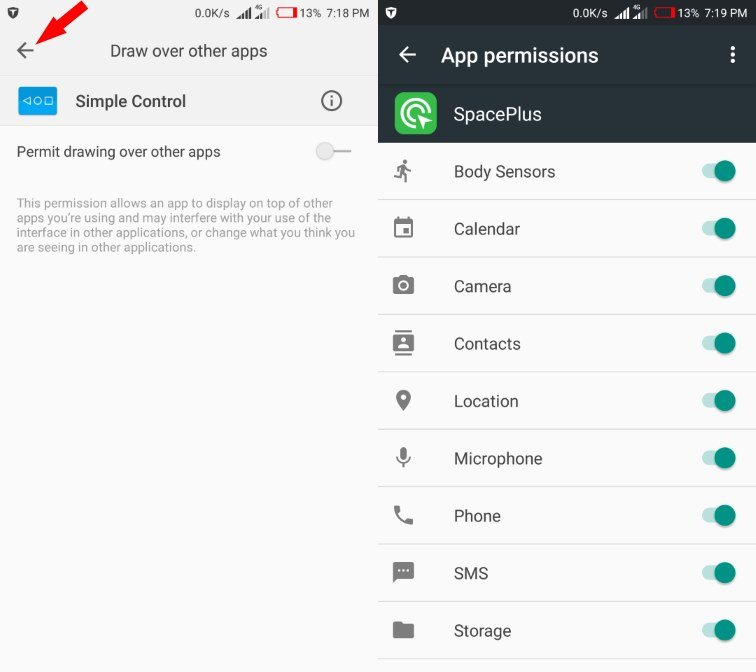Viewport: 756px width, 672px height.
Task: Select the Location permission label
Action: 486,401
